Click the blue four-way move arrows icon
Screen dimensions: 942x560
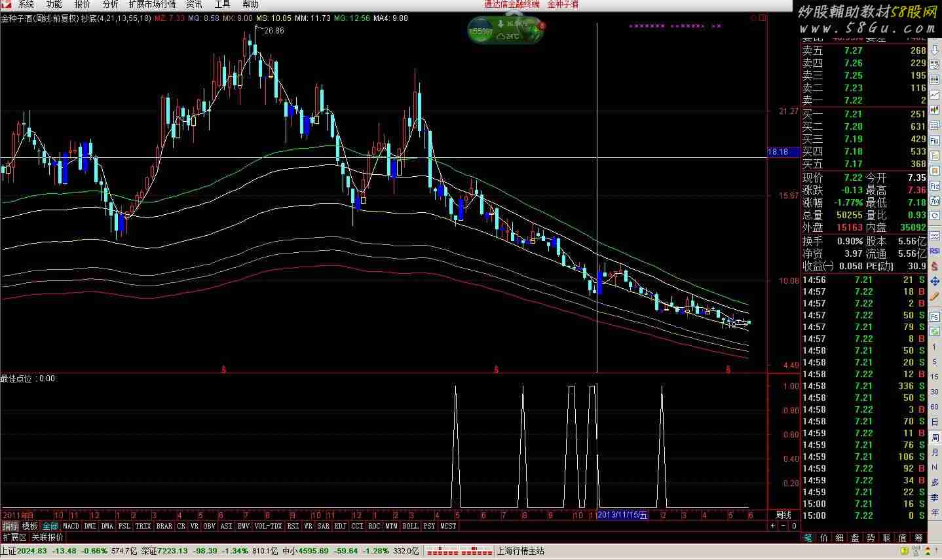pyautogui.click(x=935, y=281)
